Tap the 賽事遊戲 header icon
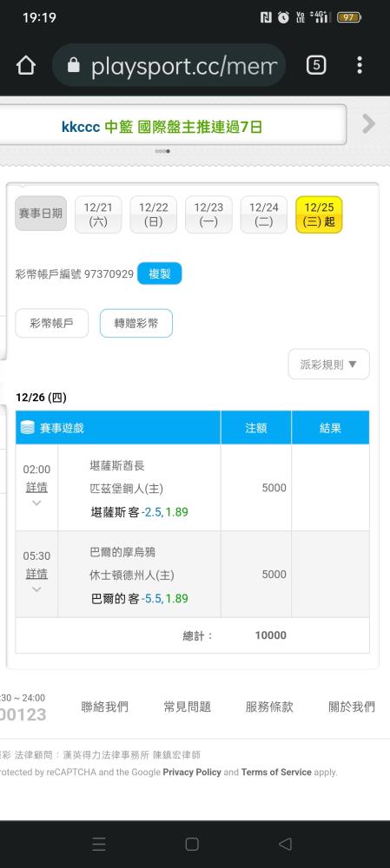 (x=27, y=427)
